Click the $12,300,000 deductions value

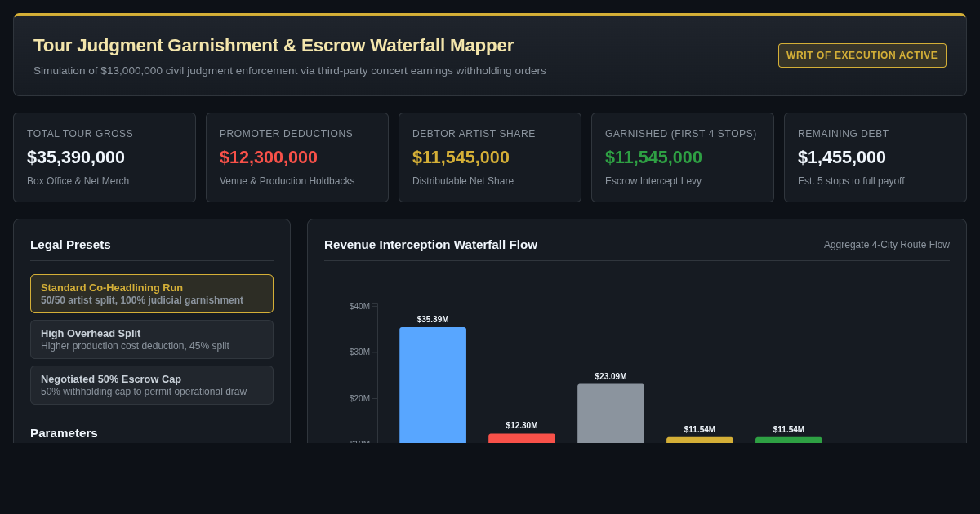pos(269,157)
